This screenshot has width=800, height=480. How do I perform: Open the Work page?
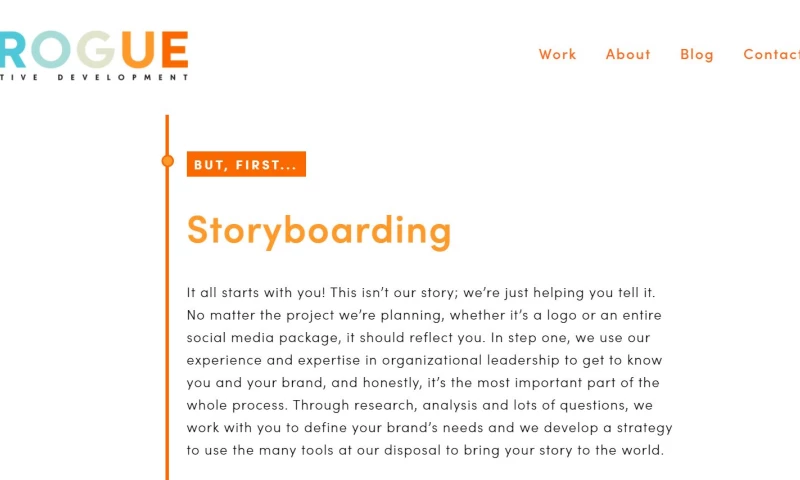point(557,54)
